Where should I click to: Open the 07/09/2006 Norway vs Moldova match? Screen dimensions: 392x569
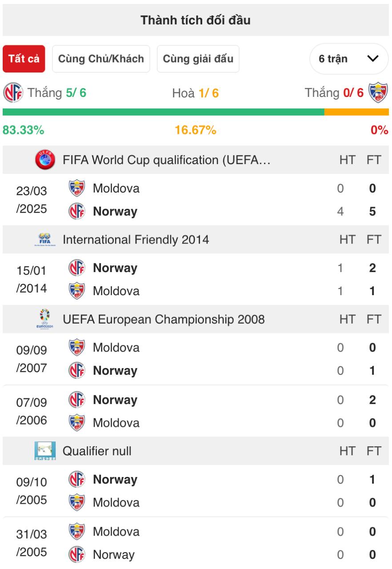196,411
